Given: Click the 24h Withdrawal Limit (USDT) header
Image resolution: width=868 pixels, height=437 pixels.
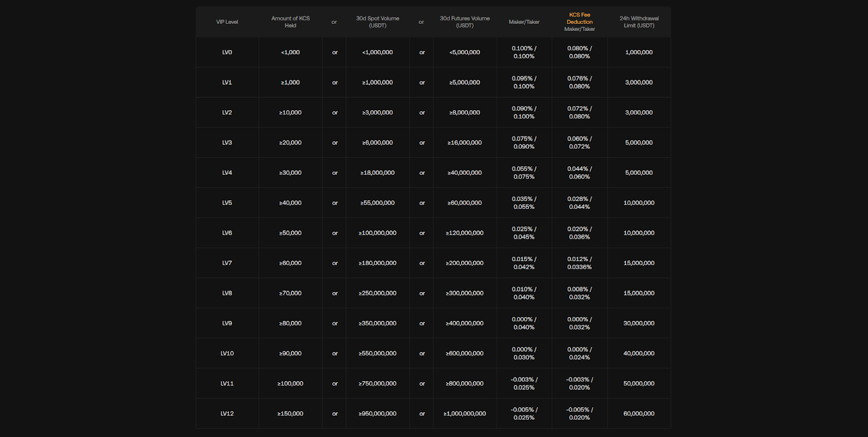Looking at the screenshot, I should click(639, 22).
